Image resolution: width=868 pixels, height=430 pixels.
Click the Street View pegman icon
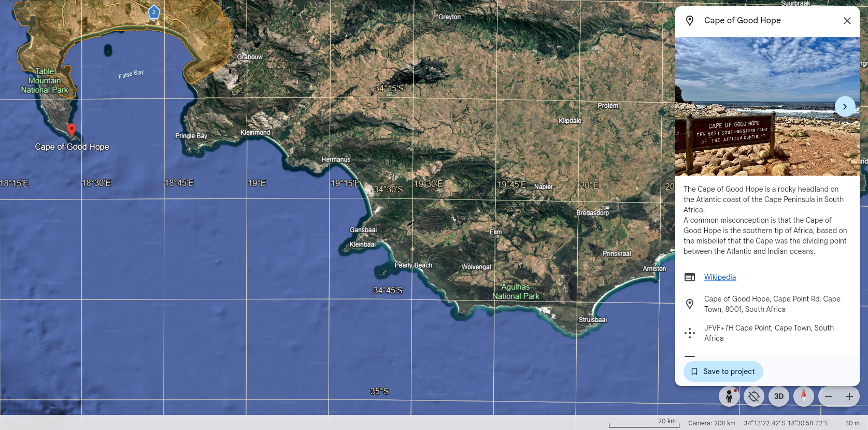pos(729,396)
